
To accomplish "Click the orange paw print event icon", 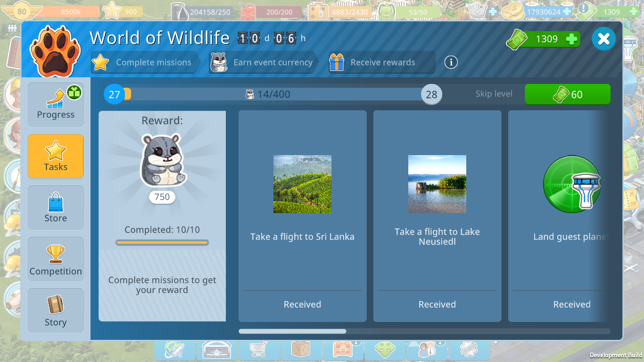I will click(53, 51).
